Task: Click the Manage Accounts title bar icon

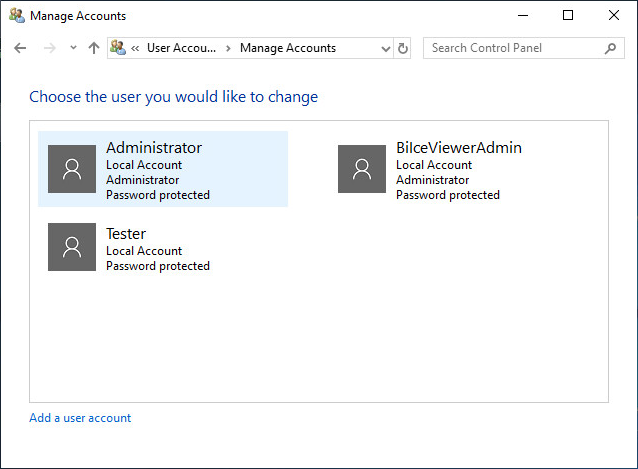Action: [x=17, y=16]
